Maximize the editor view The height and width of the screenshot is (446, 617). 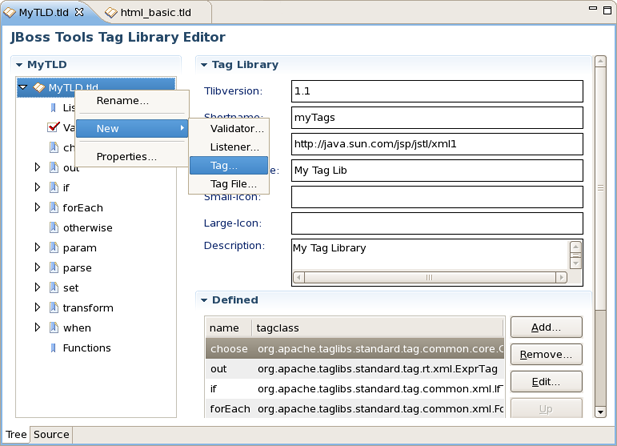[x=608, y=10]
